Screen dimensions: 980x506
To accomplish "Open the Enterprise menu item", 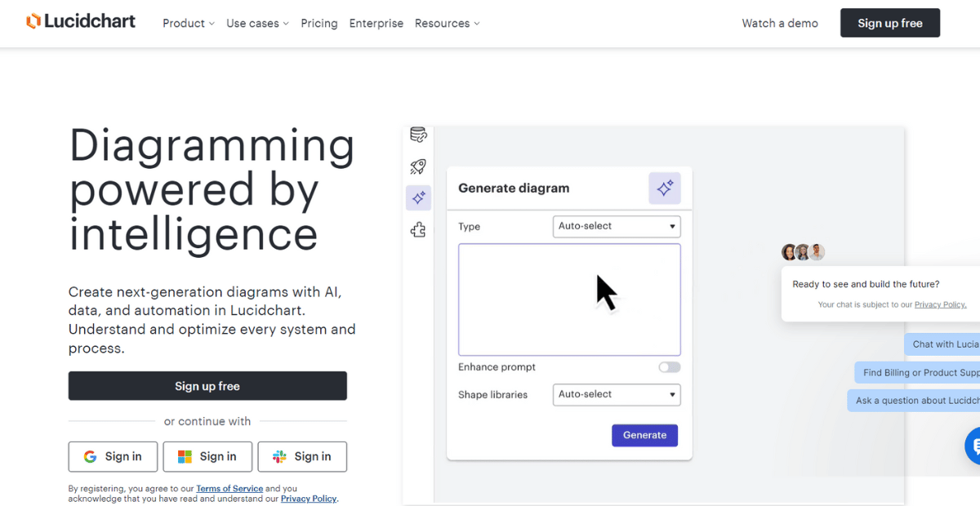I will coord(376,24).
